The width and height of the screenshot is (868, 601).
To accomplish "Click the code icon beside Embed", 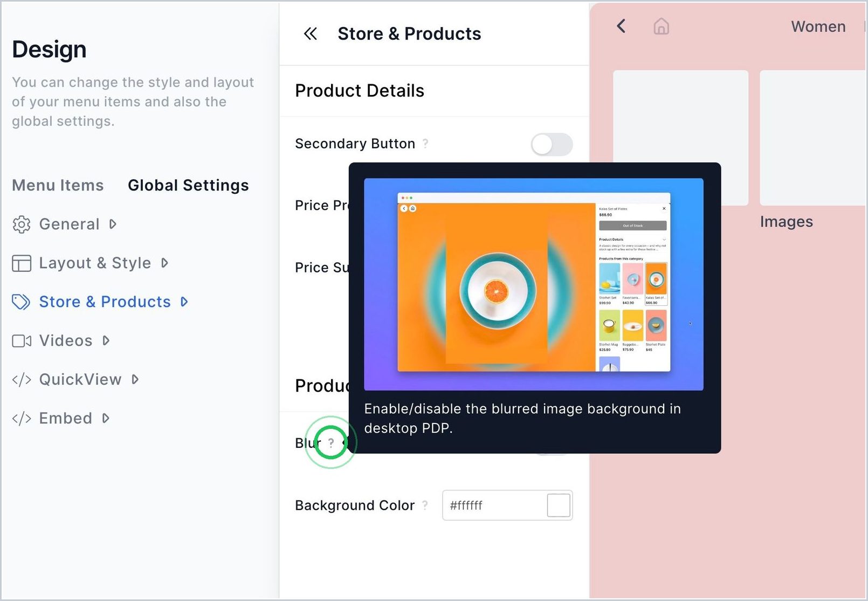I will (22, 419).
